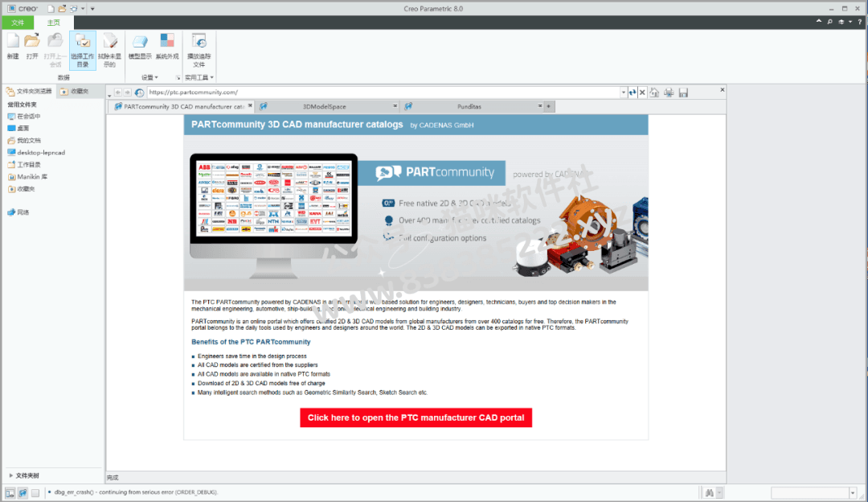The image size is (868, 502).
Task: Open 我的文档 folder
Action: [24, 141]
